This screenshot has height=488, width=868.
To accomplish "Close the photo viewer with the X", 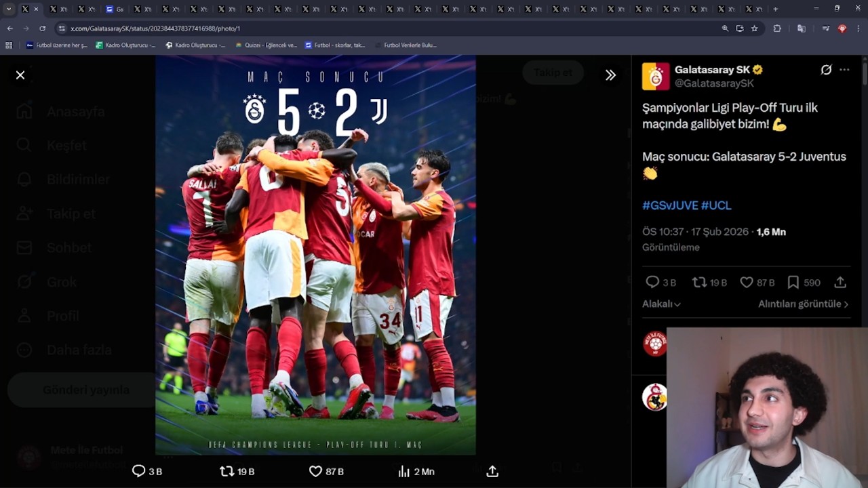I will pos(20,75).
